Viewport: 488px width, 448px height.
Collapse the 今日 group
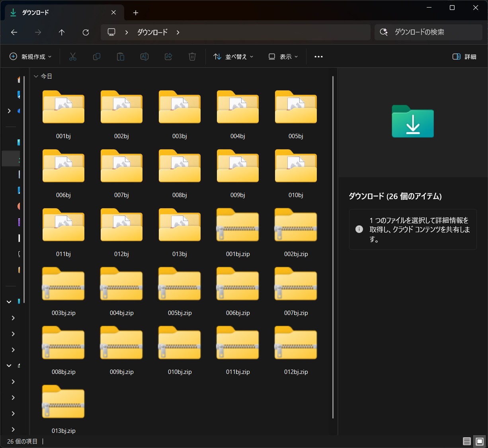tap(36, 76)
